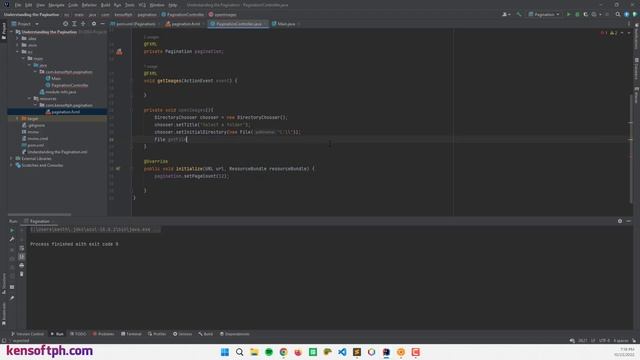The width and height of the screenshot is (640, 360).
Task: Open Chrome from the taskbar
Action: pos(284,352)
